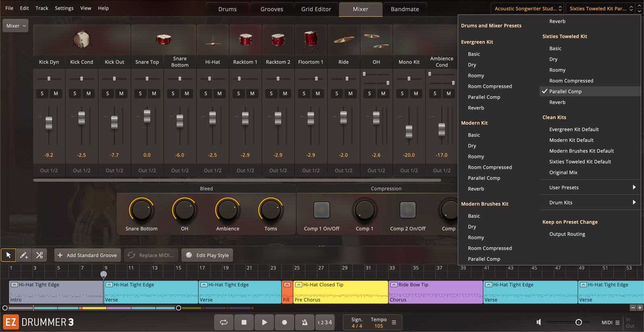The height and width of the screenshot is (332, 644).
Task: Start playback with the play button
Action: click(x=264, y=322)
